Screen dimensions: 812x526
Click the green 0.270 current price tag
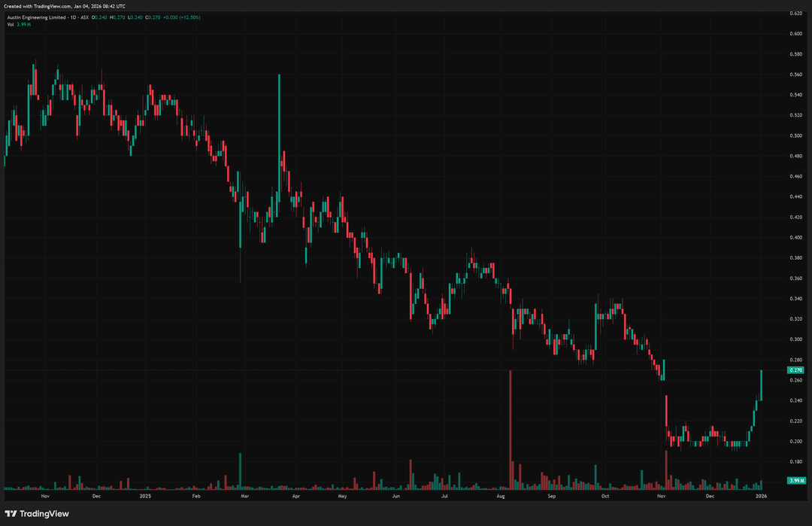796,370
